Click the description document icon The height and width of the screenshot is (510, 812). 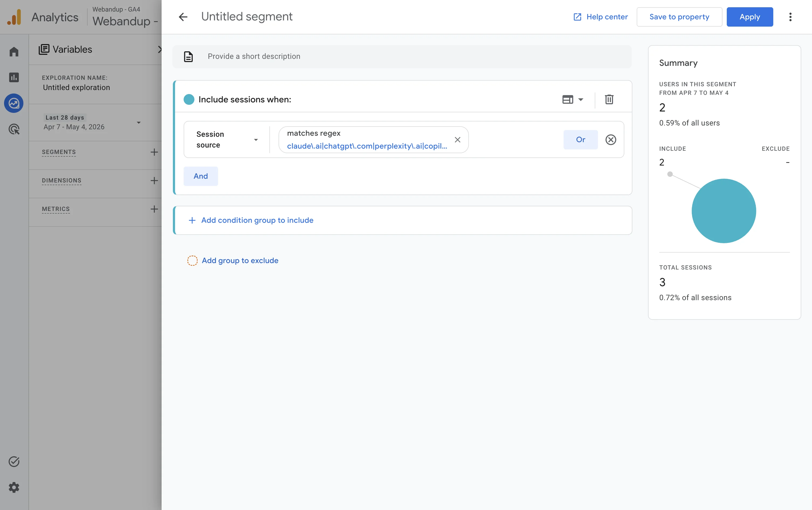click(x=188, y=56)
